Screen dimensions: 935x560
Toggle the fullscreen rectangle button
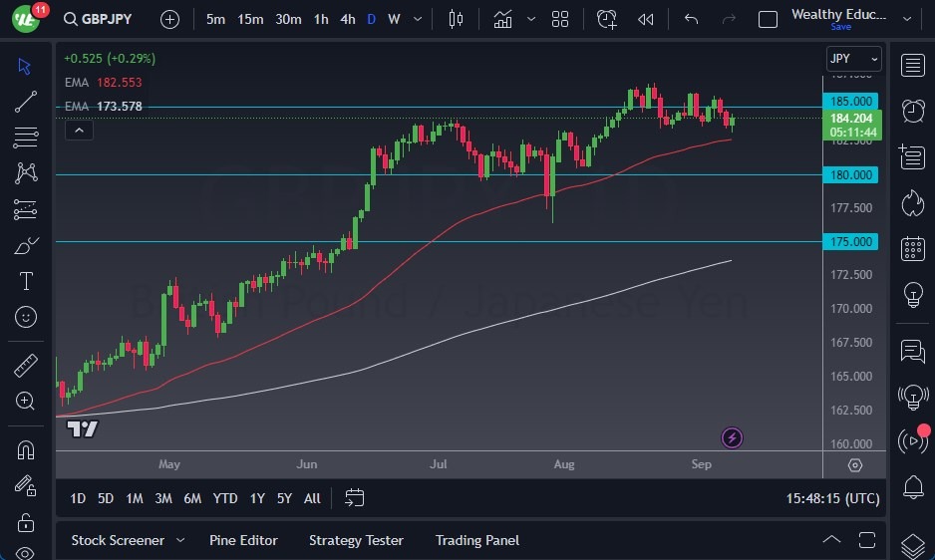tap(768, 19)
